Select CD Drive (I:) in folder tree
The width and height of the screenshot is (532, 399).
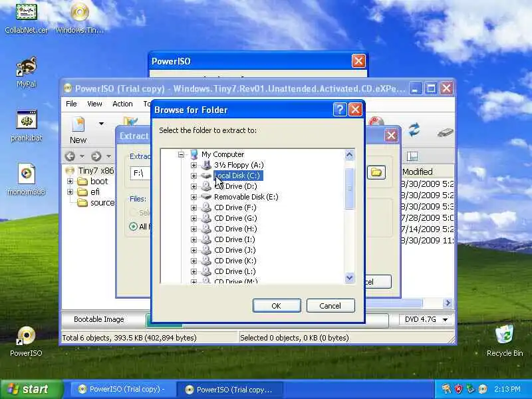click(x=235, y=239)
